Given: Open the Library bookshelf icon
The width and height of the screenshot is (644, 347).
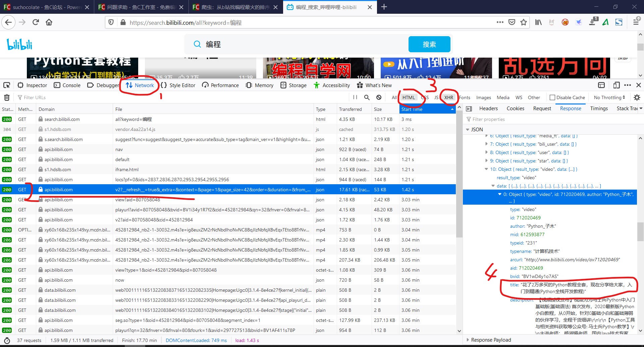Looking at the screenshot, I should (x=538, y=22).
